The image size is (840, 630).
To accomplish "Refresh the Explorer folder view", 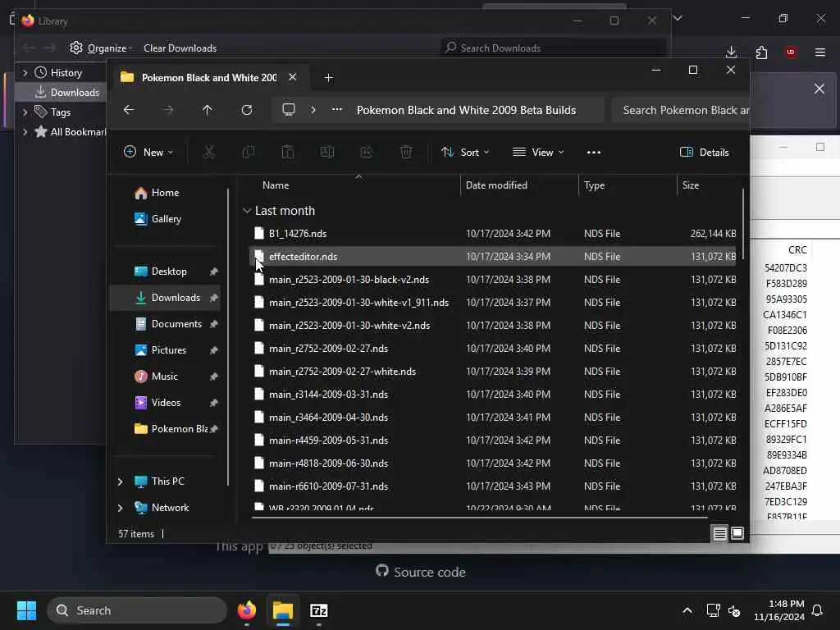I will pyautogui.click(x=246, y=110).
